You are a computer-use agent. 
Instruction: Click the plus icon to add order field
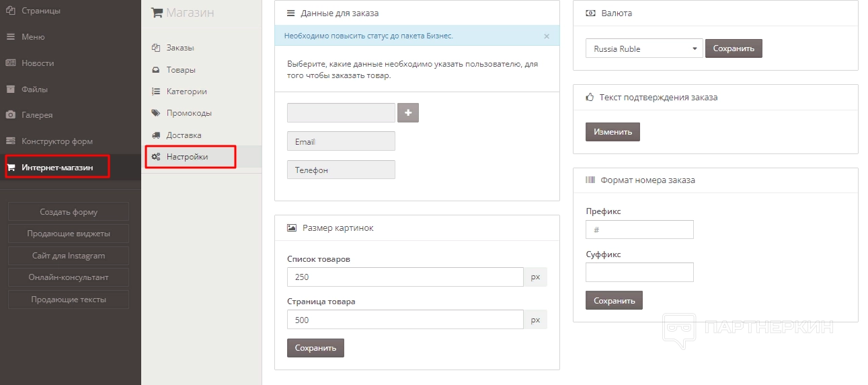click(408, 113)
